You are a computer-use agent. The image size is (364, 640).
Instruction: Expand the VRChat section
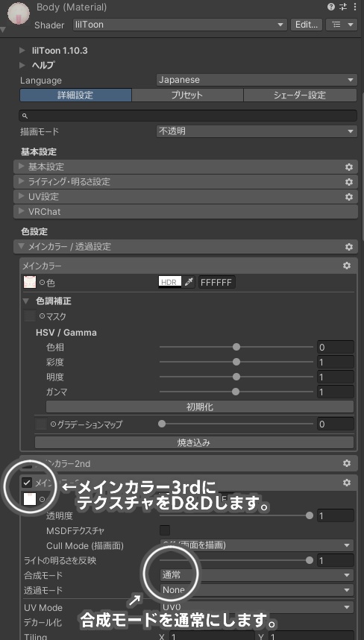22,211
